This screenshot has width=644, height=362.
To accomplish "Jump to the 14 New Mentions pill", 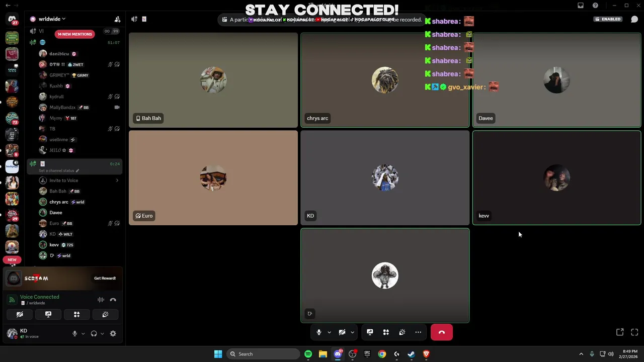I will point(74,34).
